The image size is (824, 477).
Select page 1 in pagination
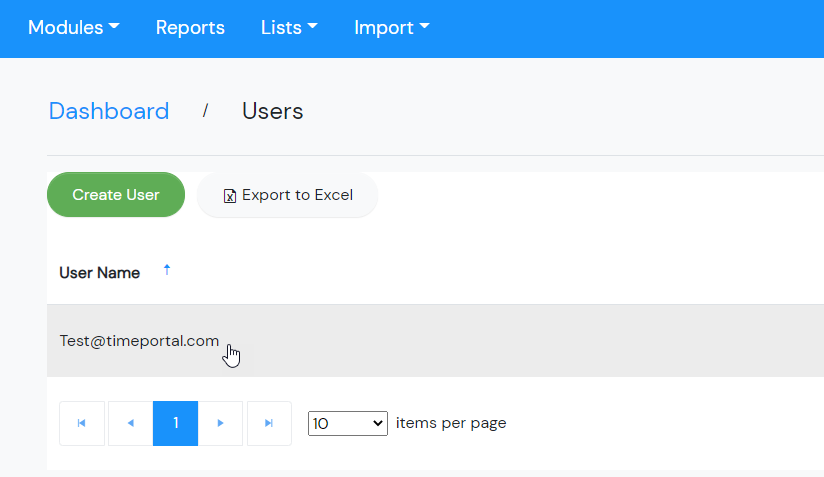point(176,423)
